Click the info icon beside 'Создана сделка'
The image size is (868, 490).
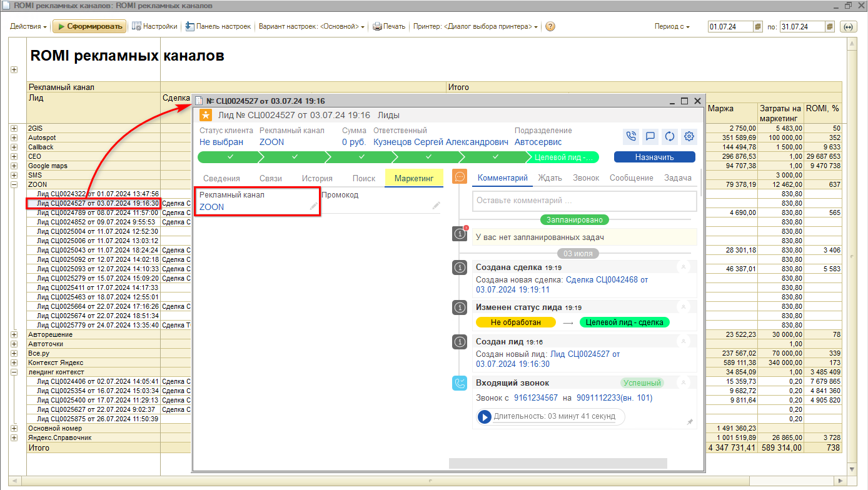coord(460,267)
